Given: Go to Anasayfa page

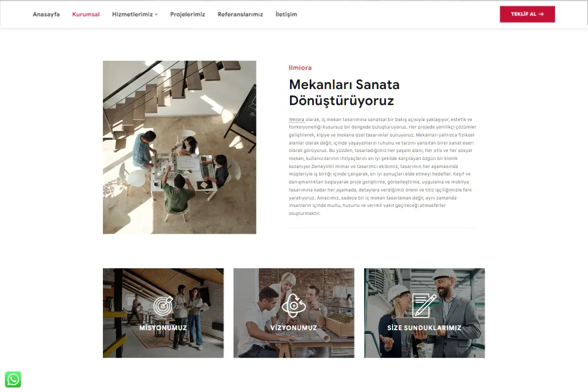Looking at the screenshot, I should click(46, 14).
